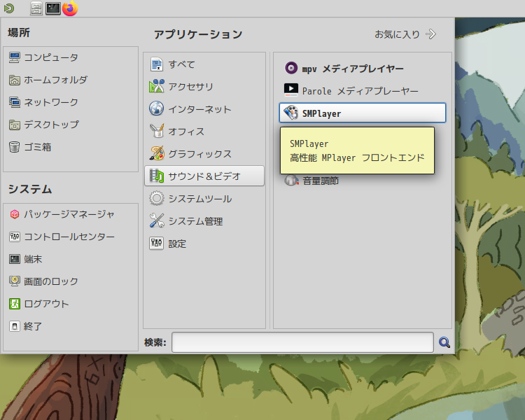Click パッケージマネージャ text label
This screenshot has height=420, width=525.
coord(69,214)
